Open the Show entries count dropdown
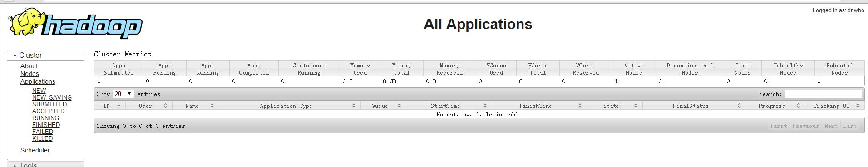 pos(123,94)
